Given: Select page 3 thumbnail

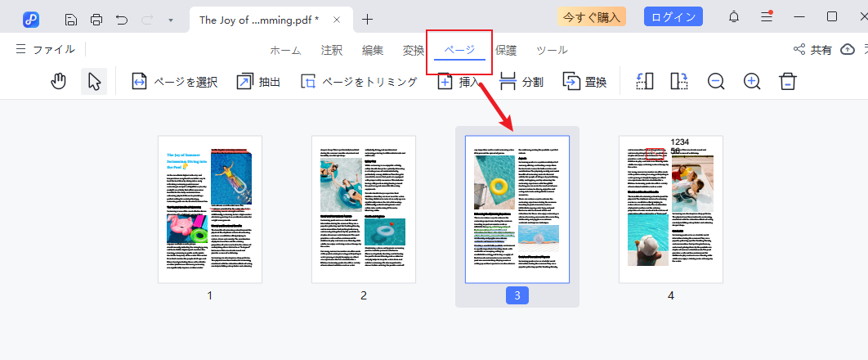Looking at the screenshot, I should [x=517, y=209].
